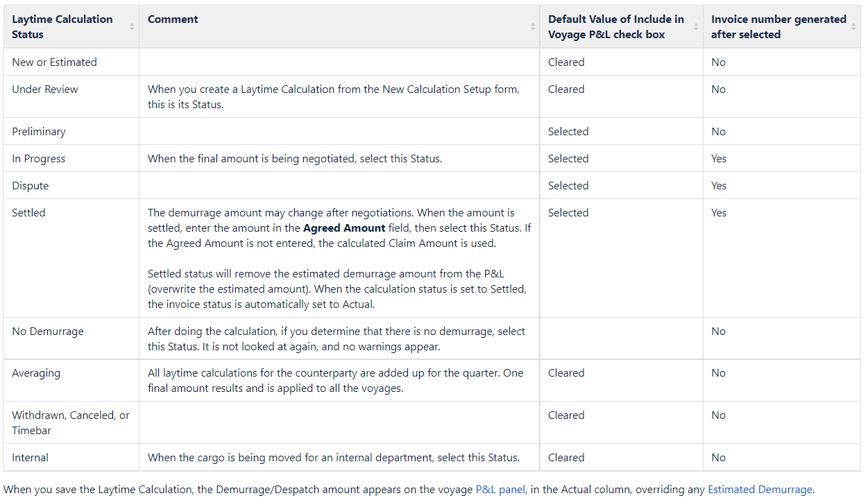
Task: Click the In Progress status cell
Action: (x=39, y=158)
